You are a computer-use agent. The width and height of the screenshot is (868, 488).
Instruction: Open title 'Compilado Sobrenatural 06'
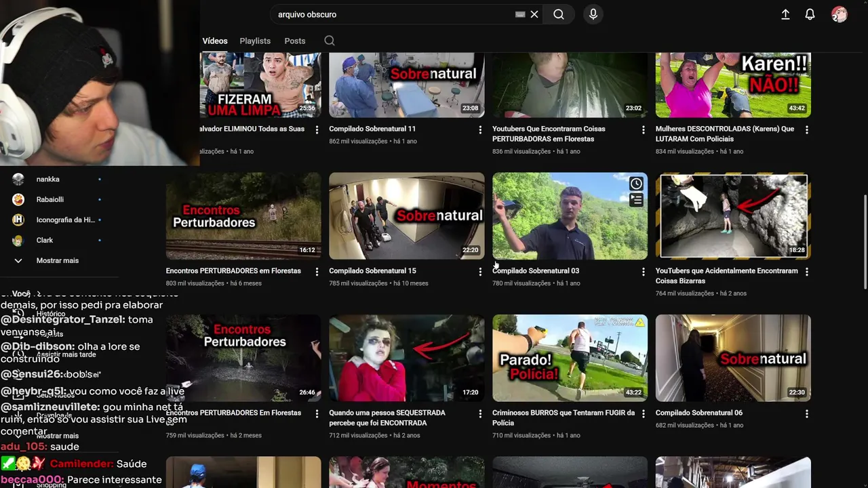point(699,412)
